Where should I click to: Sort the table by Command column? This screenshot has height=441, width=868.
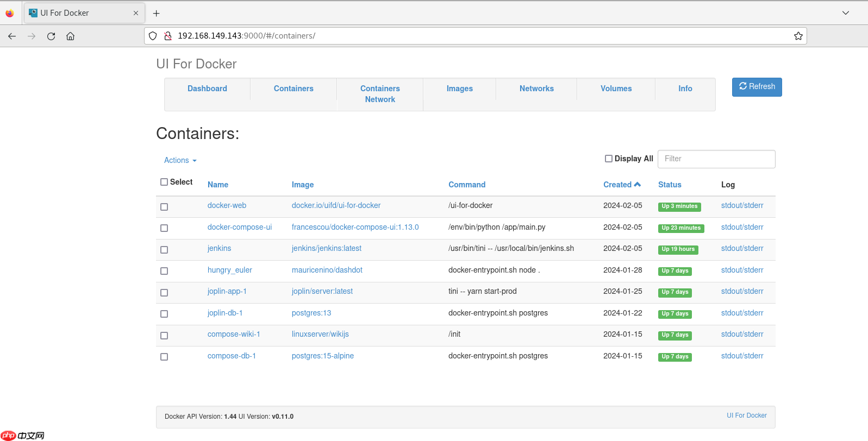tap(467, 185)
